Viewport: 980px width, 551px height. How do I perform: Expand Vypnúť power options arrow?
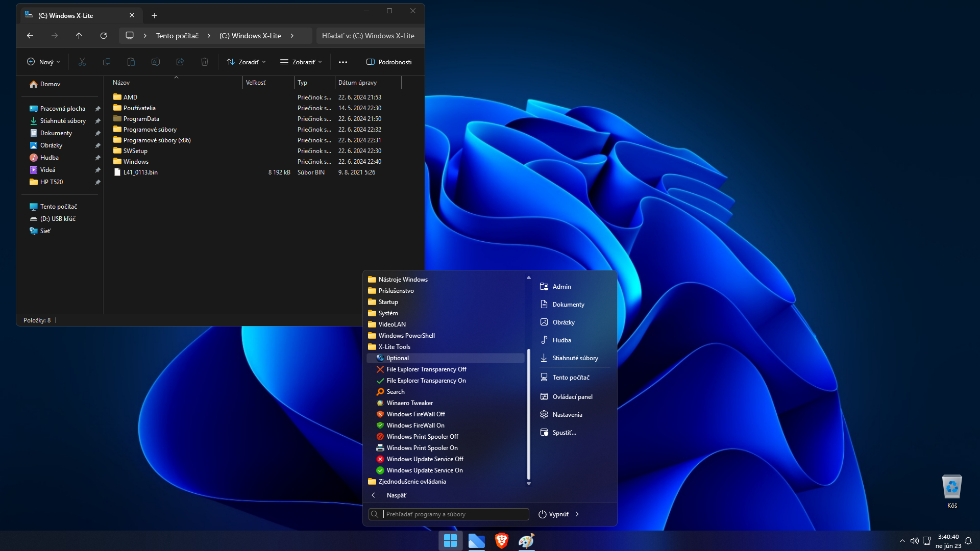pos(577,514)
